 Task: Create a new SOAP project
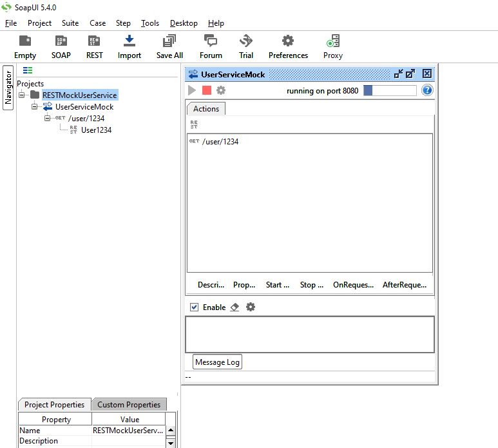click(x=61, y=46)
